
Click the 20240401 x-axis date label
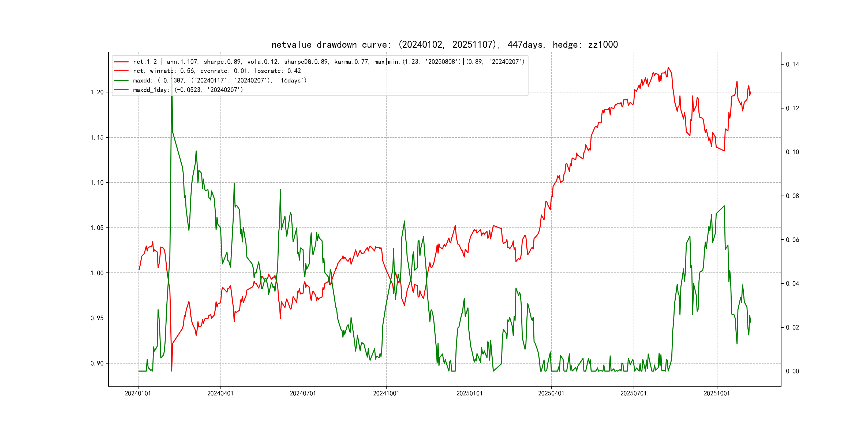220,394
